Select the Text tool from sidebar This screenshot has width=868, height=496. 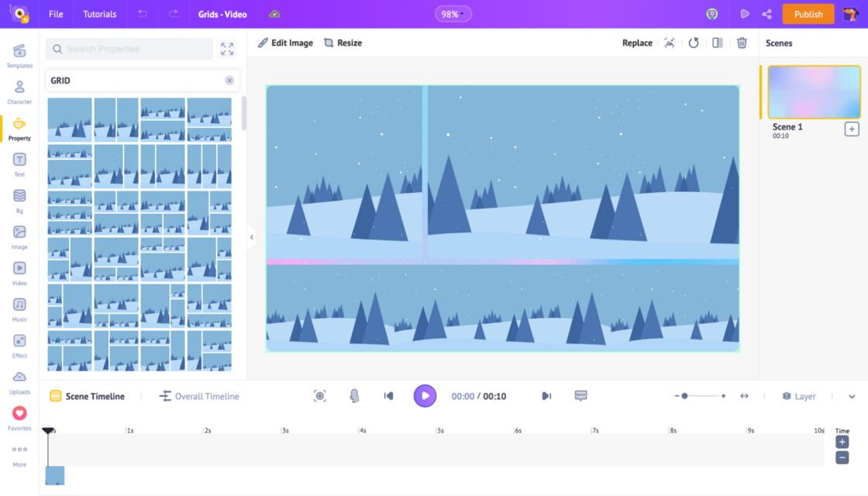click(19, 164)
